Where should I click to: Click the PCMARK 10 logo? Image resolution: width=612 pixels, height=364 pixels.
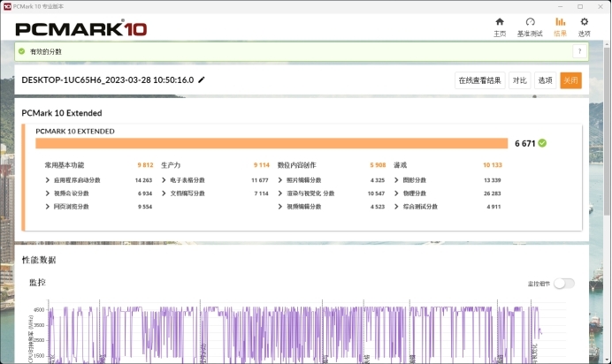point(81,29)
